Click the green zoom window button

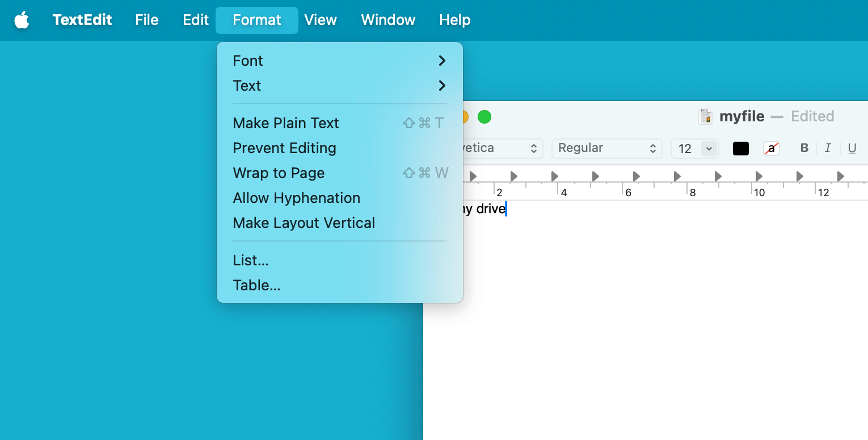(484, 117)
